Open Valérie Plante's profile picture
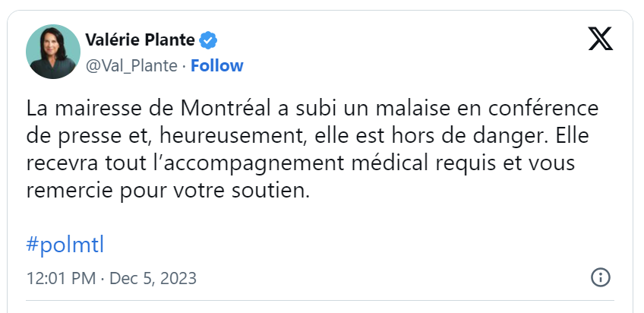The image size is (644, 313). pyautogui.click(x=53, y=52)
